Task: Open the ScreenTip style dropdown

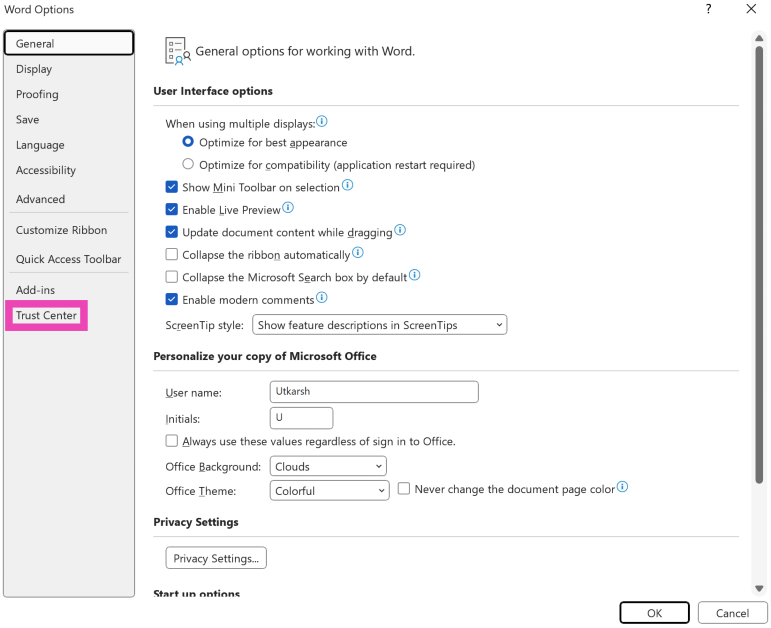Action: 380,325
